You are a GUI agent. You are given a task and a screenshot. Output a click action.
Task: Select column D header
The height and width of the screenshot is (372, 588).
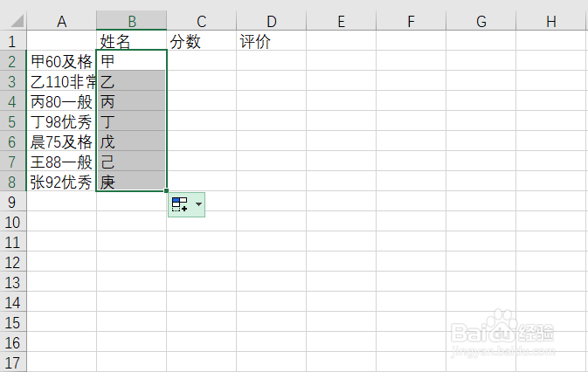click(272, 21)
